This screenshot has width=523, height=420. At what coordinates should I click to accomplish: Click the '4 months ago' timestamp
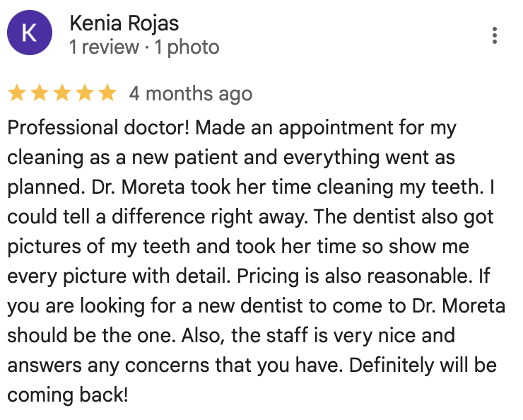pos(191,94)
